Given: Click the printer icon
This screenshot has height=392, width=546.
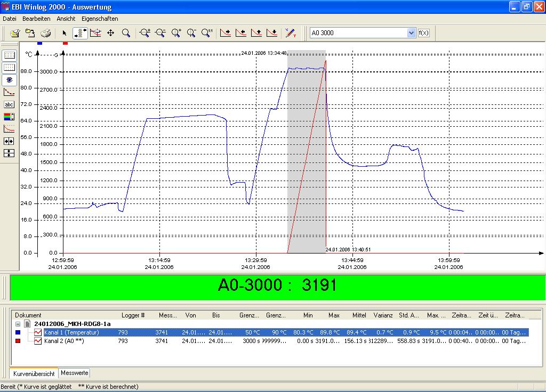Looking at the screenshot, I should (x=46, y=33).
